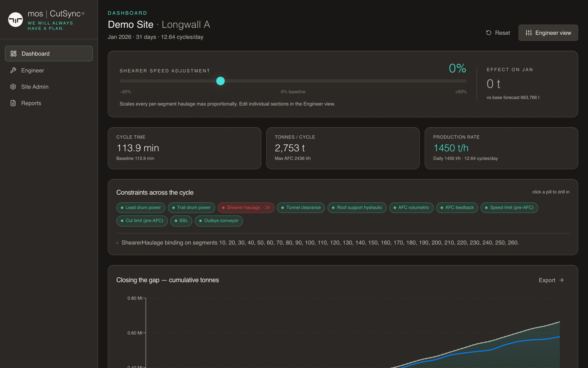Click the Tonnes / Cycle 2,753 t card
The image size is (588, 368).
343,148
